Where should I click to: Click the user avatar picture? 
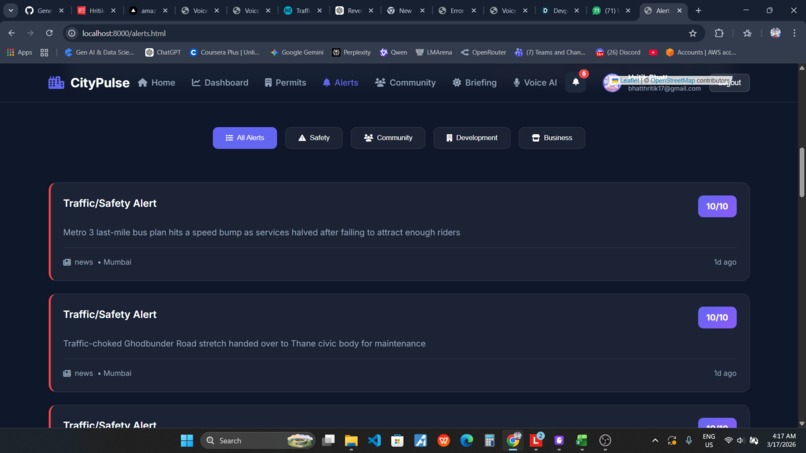tap(612, 82)
